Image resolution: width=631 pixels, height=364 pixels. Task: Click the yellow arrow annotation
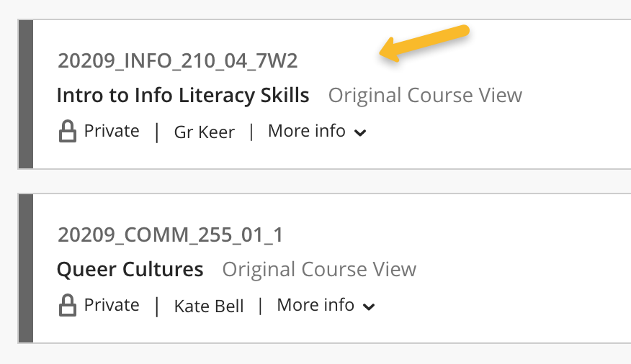(x=424, y=44)
